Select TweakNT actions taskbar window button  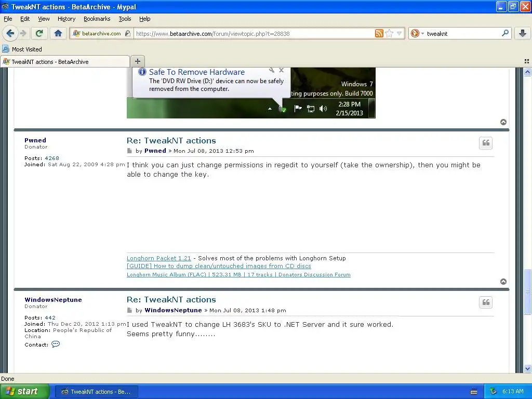click(x=96, y=392)
